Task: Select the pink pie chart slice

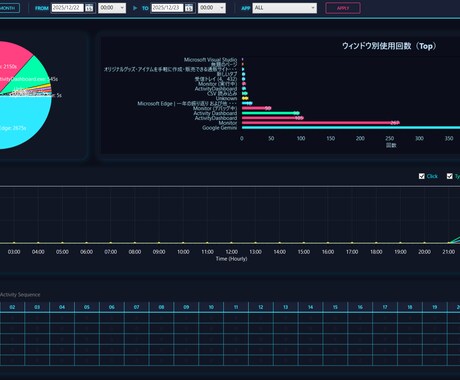Action: pyautogui.click(x=13, y=63)
